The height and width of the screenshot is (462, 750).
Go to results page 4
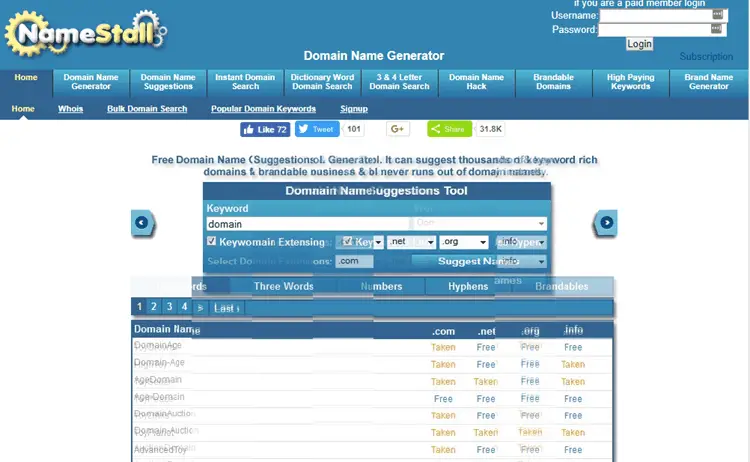point(185,307)
